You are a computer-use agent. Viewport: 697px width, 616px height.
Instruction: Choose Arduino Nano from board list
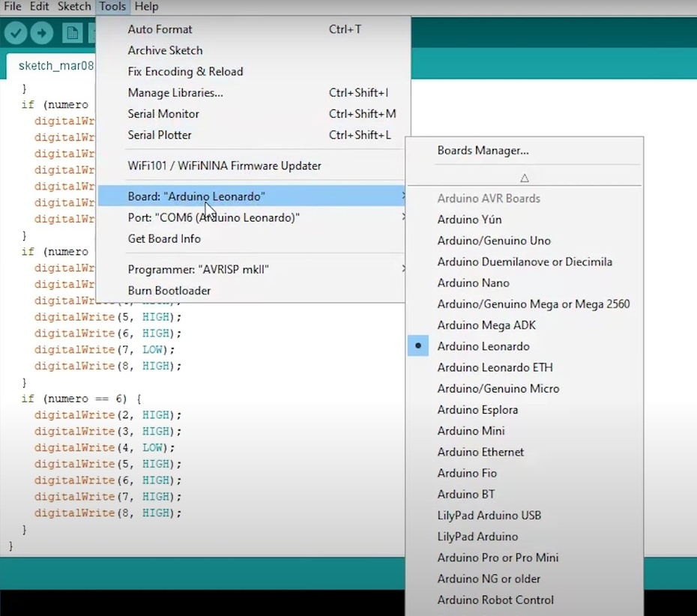coord(473,283)
